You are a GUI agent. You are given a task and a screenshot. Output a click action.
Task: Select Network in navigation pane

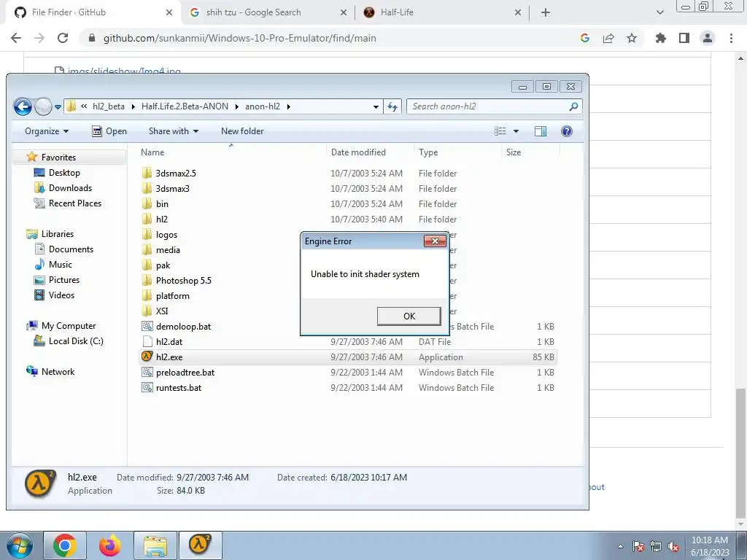[x=58, y=371]
